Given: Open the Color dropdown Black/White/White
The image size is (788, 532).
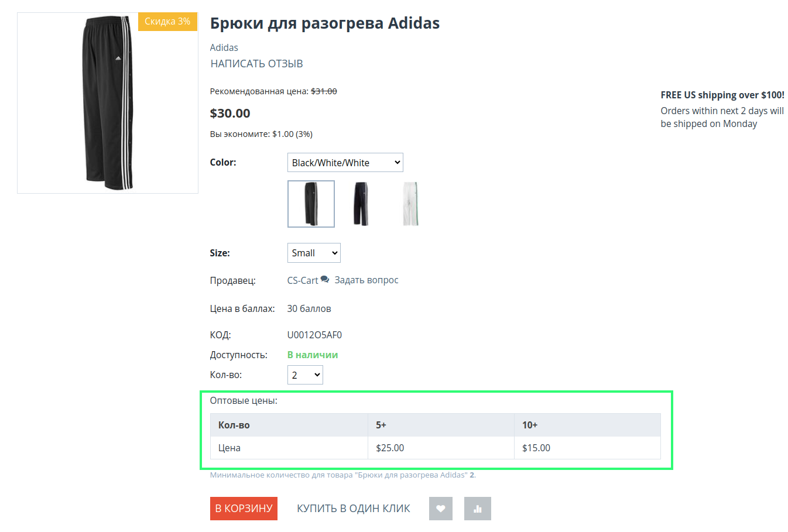Looking at the screenshot, I should pos(345,163).
